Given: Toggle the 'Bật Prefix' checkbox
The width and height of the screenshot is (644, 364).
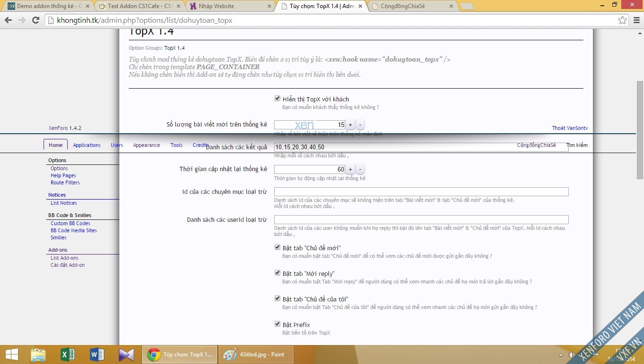Looking at the screenshot, I should tap(277, 324).
